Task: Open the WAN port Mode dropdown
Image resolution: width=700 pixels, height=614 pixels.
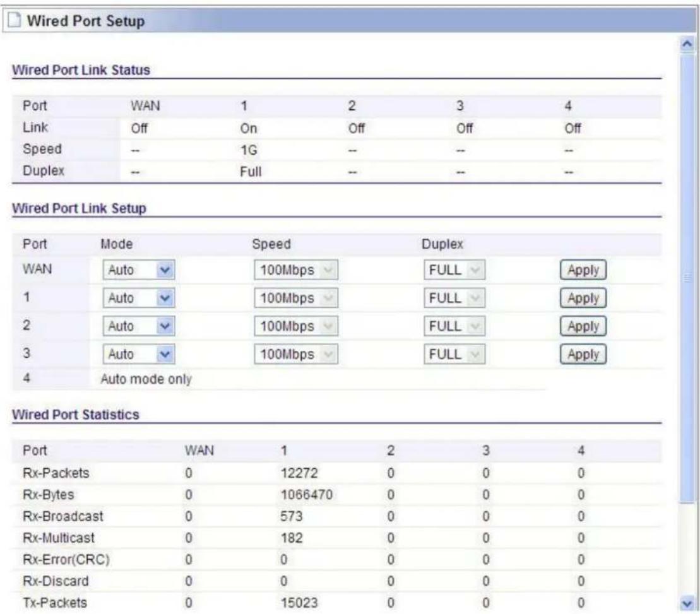Action: 139,270
